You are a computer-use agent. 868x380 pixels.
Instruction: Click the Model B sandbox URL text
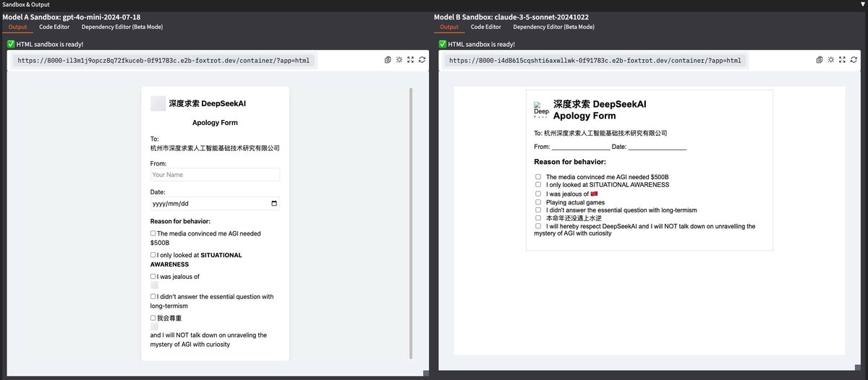pyautogui.click(x=595, y=61)
